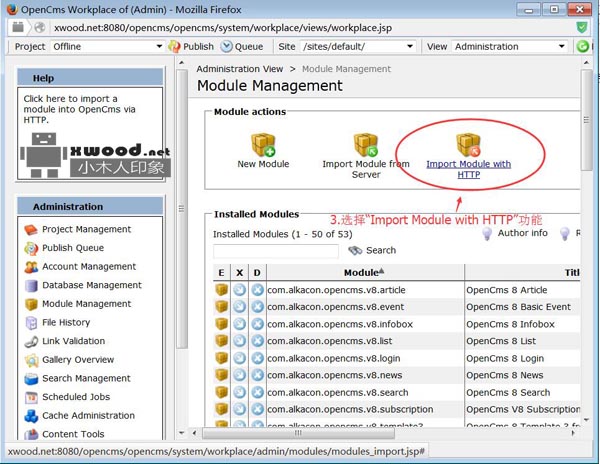Image resolution: width=600 pixels, height=464 pixels.
Task: Export icon for com.alkacon.opencms.v8.infobox row
Action: [x=240, y=324]
